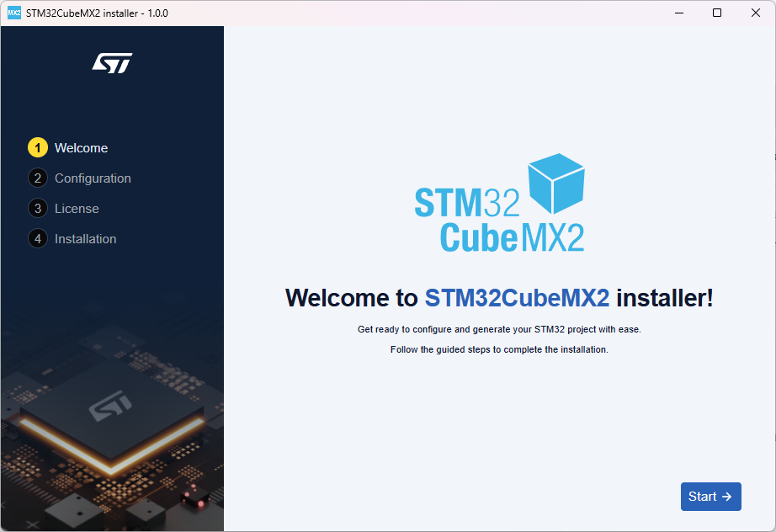This screenshot has width=776, height=532.
Task: Select the Welcome step label
Action: coord(82,148)
